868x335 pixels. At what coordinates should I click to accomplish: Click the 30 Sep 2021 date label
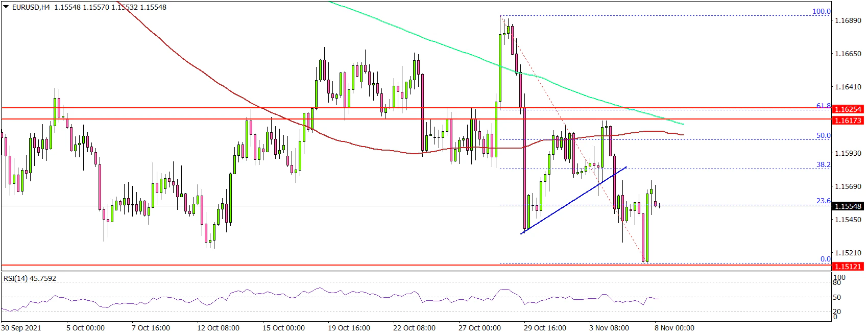(x=21, y=328)
